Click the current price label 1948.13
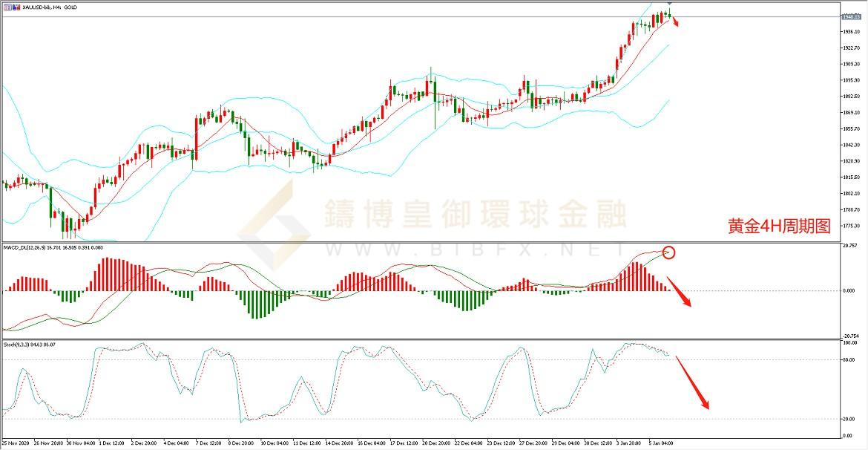Viewport: 868px width, 450px height. pyautogui.click(x=850, y=16)
